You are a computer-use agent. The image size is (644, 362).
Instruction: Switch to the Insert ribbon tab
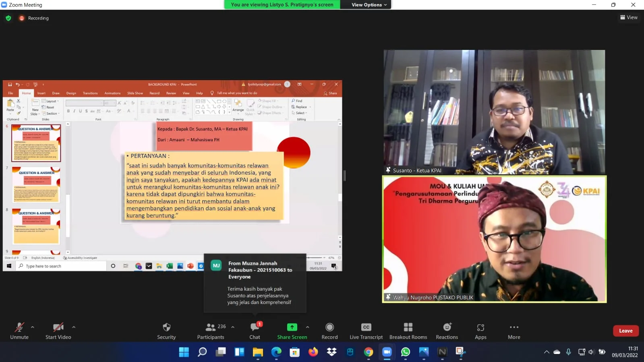(x=41, y=93)
